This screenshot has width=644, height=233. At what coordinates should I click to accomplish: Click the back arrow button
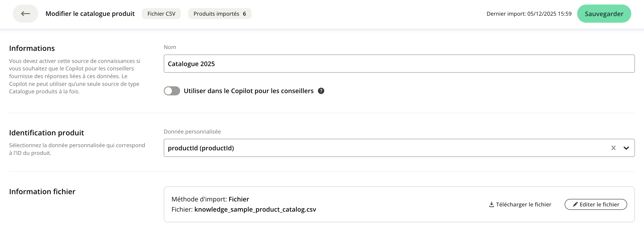coord(25,14)
